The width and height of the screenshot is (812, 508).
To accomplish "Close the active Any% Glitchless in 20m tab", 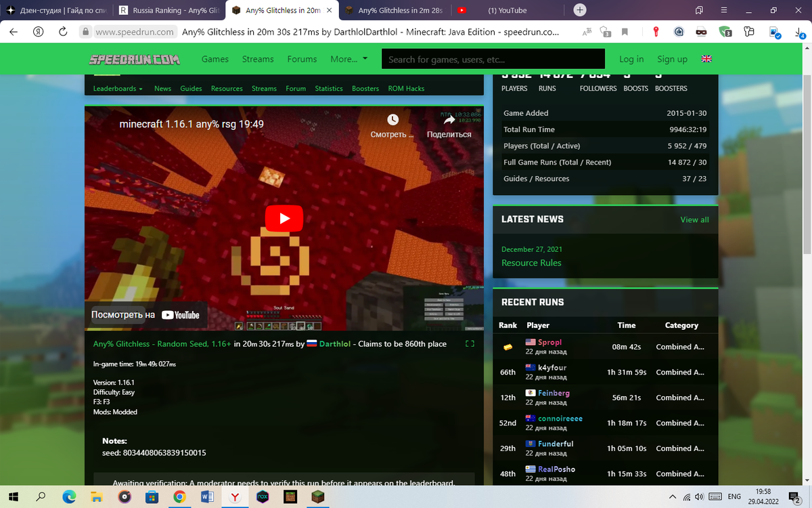I will [x=328, y=10].
